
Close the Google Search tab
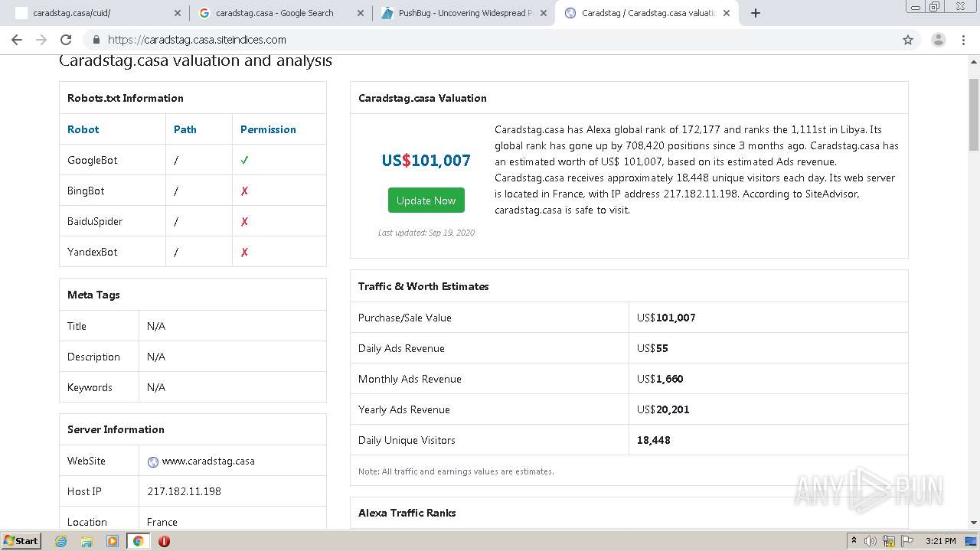coord(360,13)
